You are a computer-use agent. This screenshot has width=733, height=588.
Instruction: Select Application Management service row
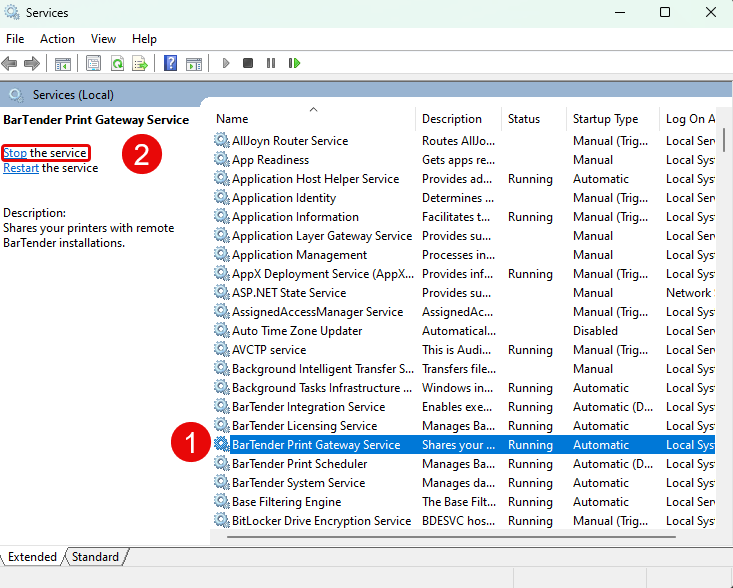(x=463, y=254)
